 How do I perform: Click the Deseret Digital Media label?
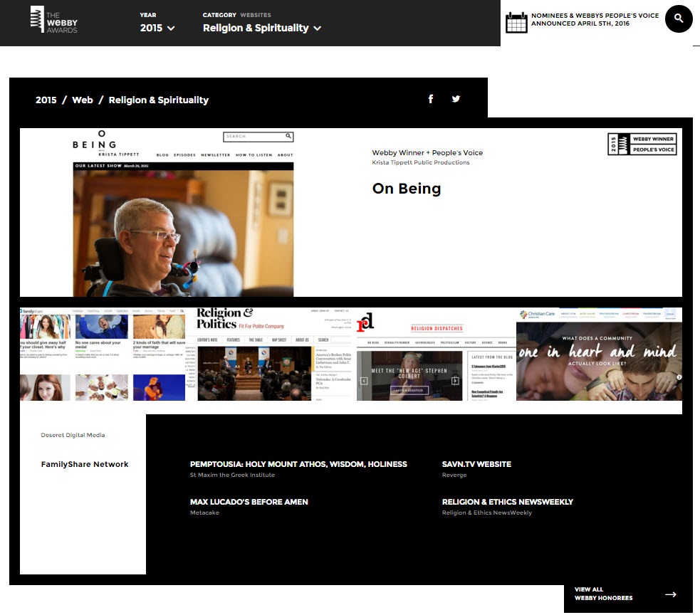tap(73, 435)
